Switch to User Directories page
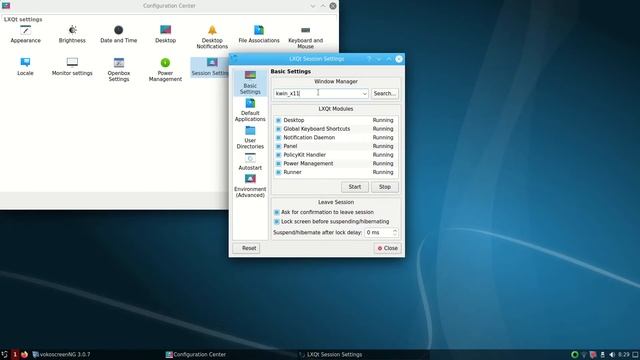This screenshot has width=640, height=360. (250, 138)
